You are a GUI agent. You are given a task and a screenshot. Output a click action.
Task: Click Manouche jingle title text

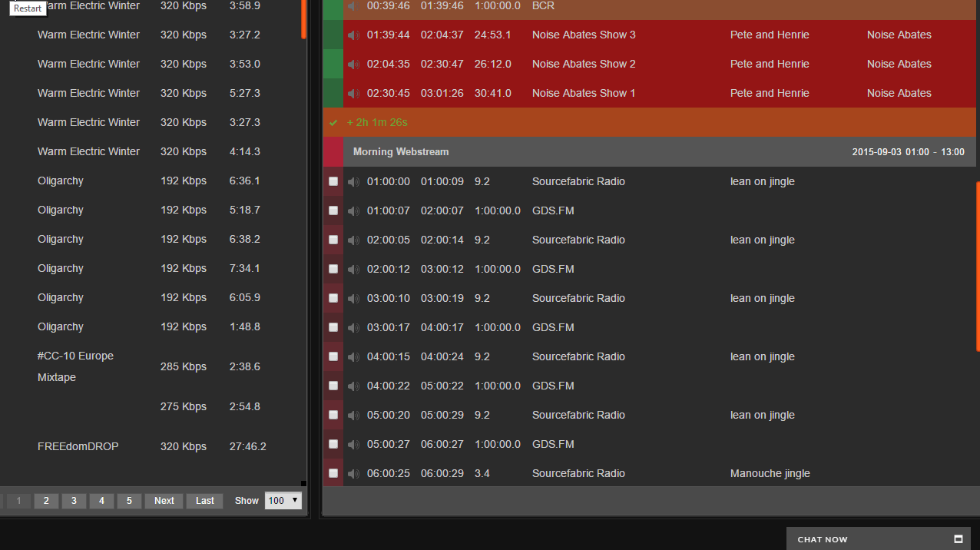point(770,474)
